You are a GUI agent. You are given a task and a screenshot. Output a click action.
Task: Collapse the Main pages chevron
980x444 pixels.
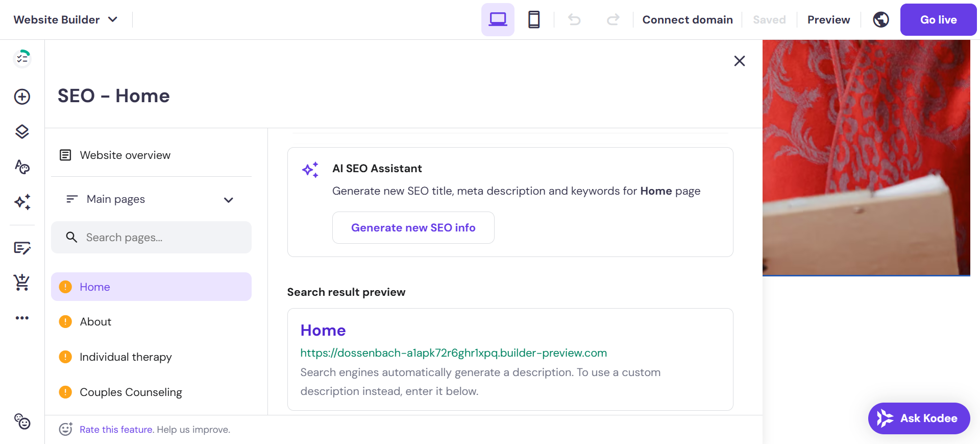pyautogui.click(x=229, y=200)
